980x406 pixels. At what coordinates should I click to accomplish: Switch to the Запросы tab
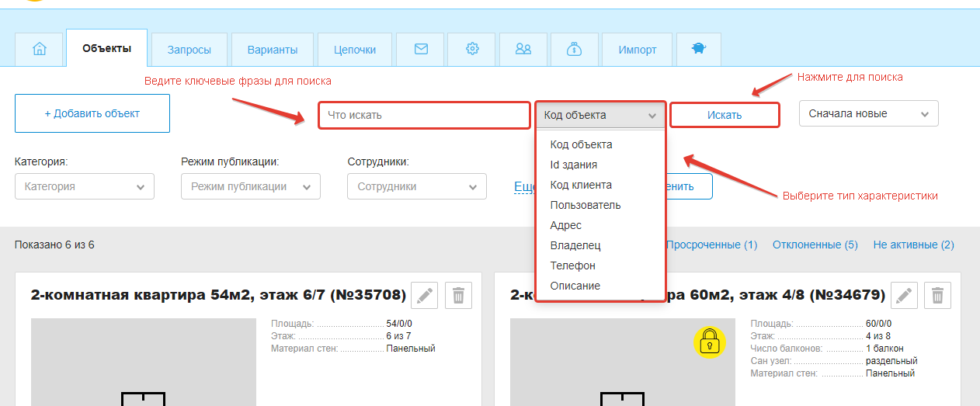[189, 50]
